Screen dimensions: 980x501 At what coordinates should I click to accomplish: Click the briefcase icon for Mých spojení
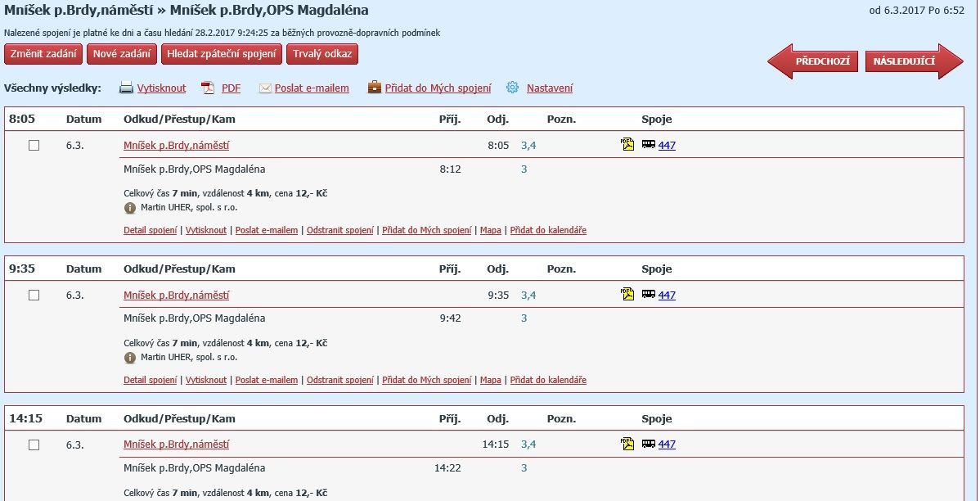coord(375,88)
